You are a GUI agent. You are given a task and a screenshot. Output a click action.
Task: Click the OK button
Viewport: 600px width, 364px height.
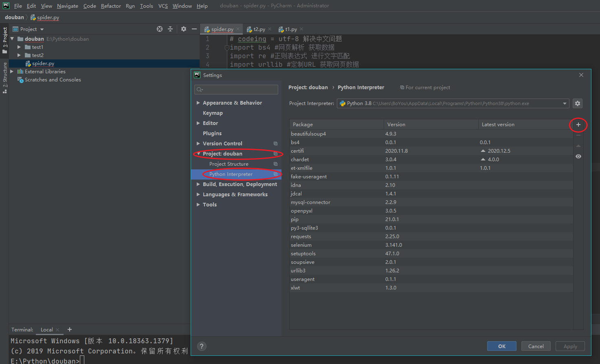coord(502,346)
